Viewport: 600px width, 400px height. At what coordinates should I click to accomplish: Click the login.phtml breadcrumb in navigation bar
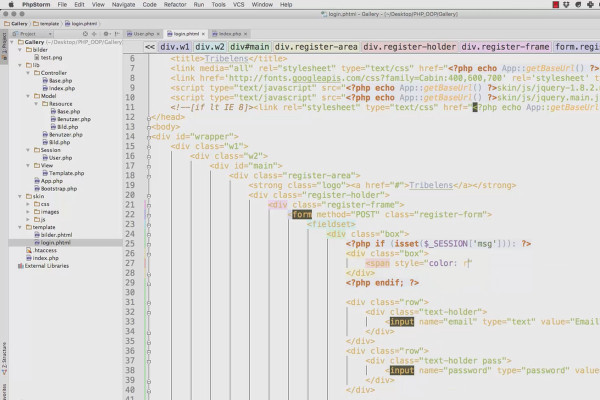click(x=81, y=24)
